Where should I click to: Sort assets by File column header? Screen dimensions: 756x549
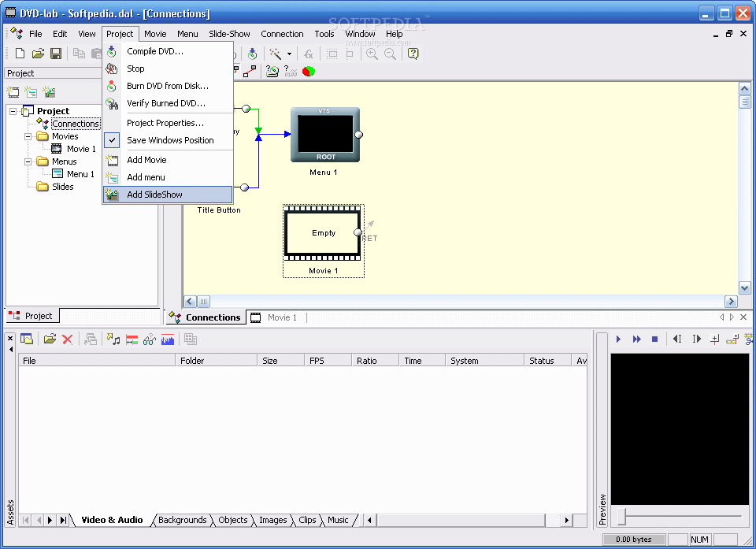click(97, 361)
